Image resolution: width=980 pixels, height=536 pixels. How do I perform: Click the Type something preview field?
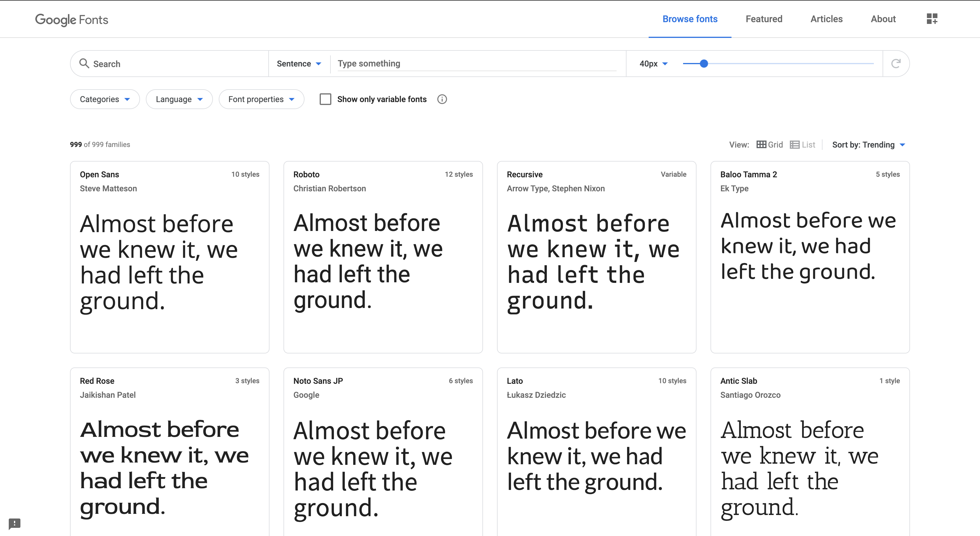(x=475, y=64)
